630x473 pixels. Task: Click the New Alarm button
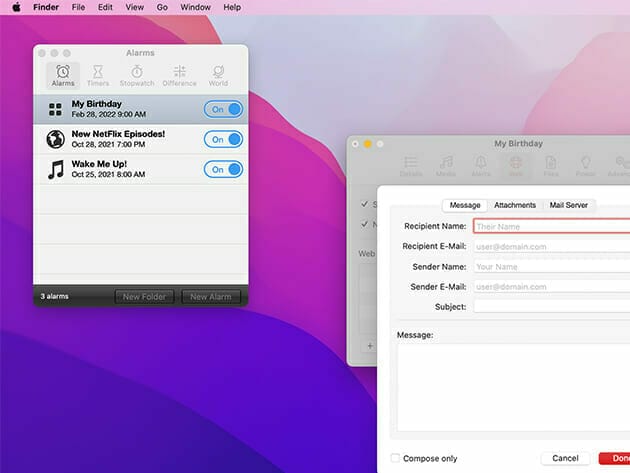(x=211, y=297)
